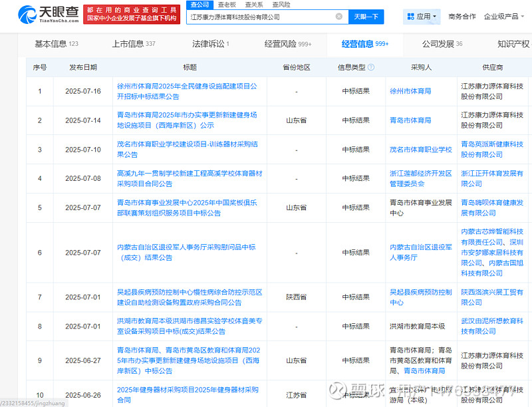Clear the search box with the X icon
This screenshot has width=532, height=407.
coord(338,17)
